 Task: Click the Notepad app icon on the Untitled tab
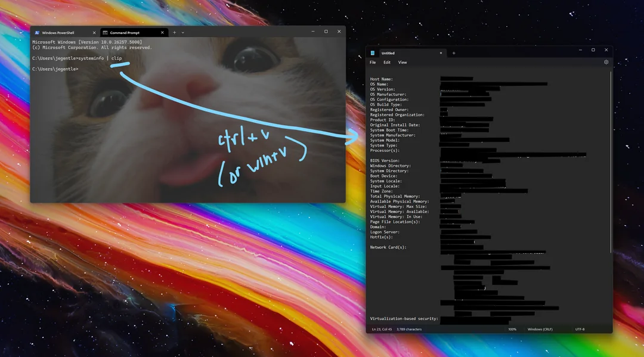coord(373,53)
